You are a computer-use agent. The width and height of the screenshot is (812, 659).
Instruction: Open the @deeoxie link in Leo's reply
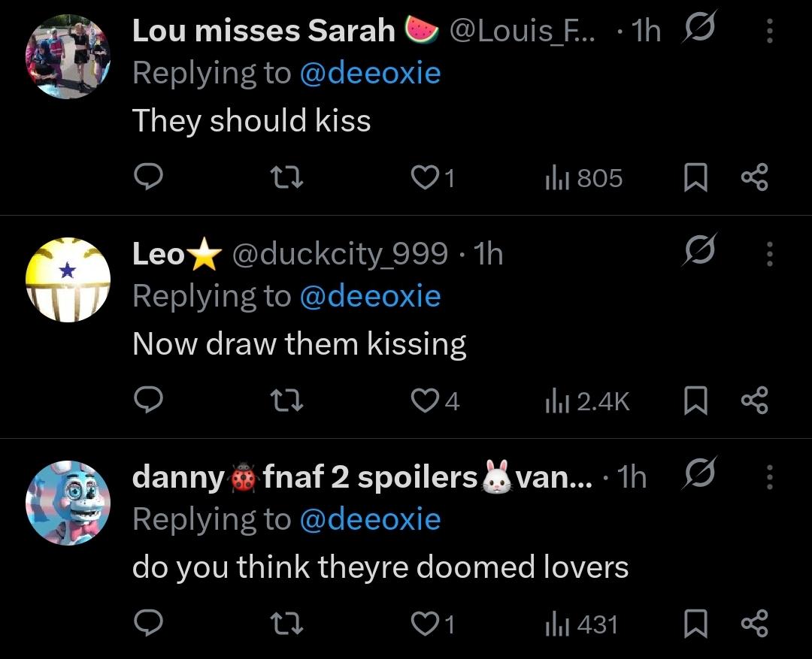point(370,296)
